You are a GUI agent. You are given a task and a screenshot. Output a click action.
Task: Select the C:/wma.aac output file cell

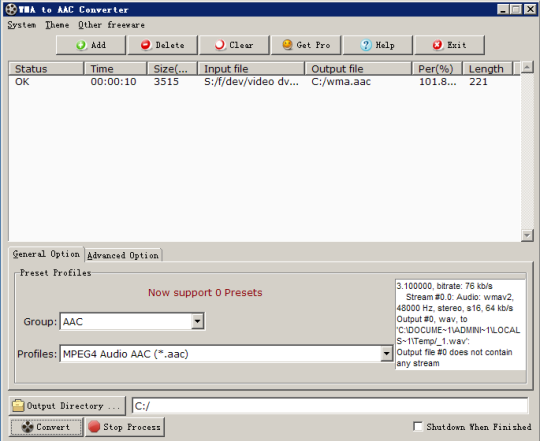[x=341, y=82]
